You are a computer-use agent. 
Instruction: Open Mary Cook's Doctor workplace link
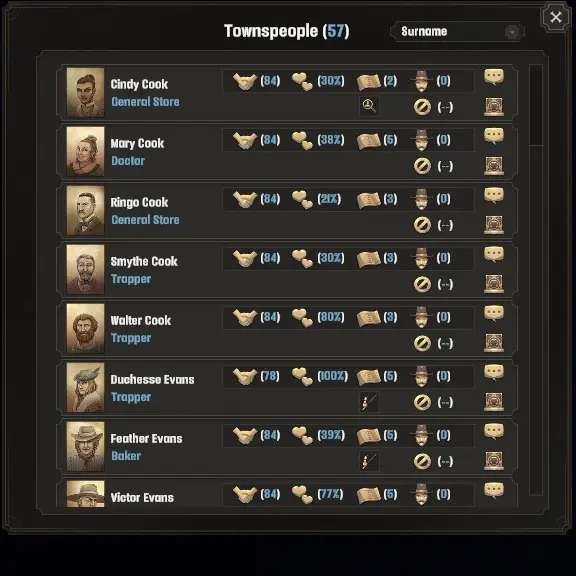[128, 161]
